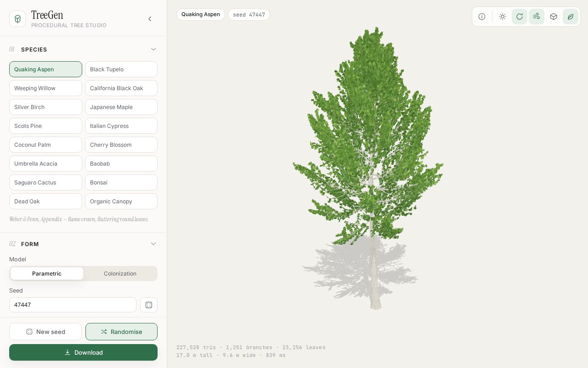Download the generated tree
Image resolution: width=588 pixels, height=368 pixels.
click(83, 352)
